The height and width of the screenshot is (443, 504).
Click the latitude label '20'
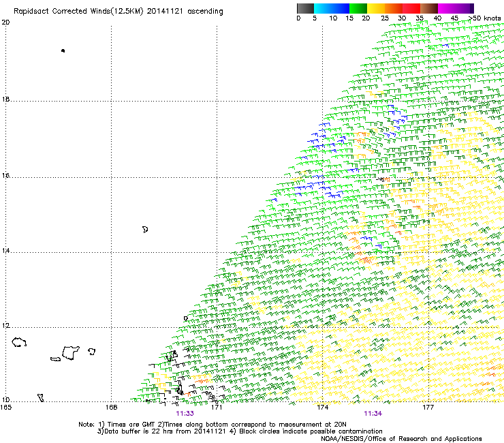click(x=5, y=22)
